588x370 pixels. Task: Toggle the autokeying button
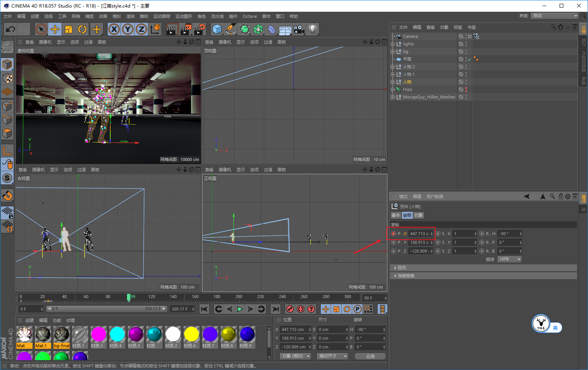301,309
